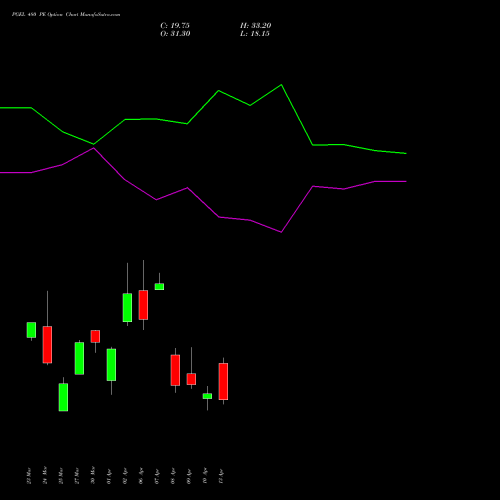
Task: Select the red candlestick for 06 Apr
Action: point(143,305)
